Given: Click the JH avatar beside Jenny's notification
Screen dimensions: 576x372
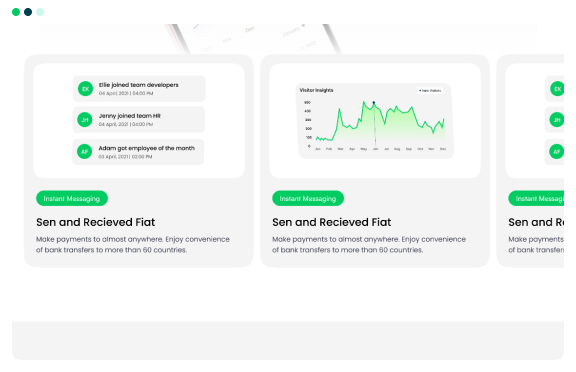Looking at the screenshot, I should pos(85,120).
